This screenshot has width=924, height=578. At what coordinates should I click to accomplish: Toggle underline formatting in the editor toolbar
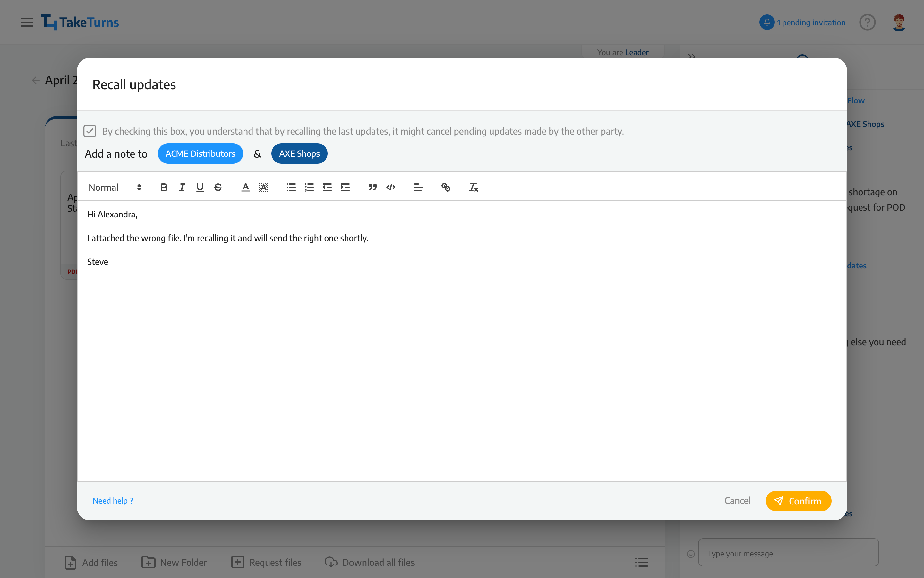pyautogui.click(x=200, y=187)
